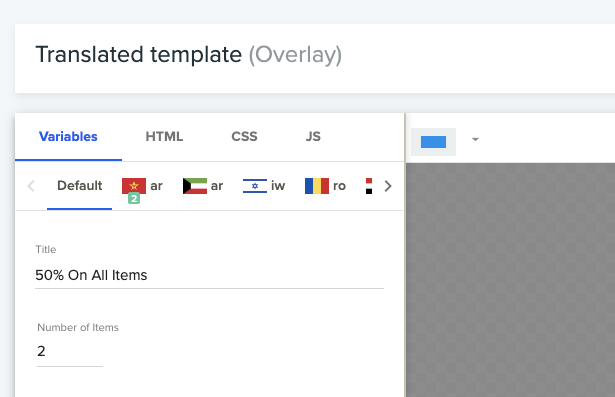The width and height of the screenshot is (615, 397).
Task: Select the Kuwait flag 'ar' language
Action: (203, 186)
